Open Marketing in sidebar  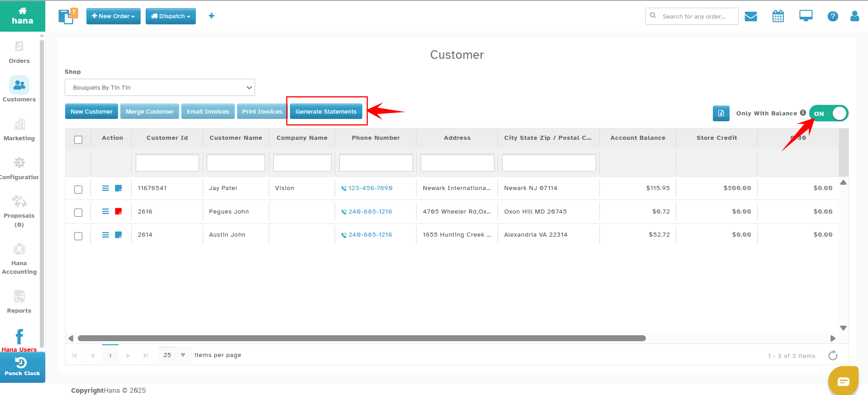click(x=19, y=129)
